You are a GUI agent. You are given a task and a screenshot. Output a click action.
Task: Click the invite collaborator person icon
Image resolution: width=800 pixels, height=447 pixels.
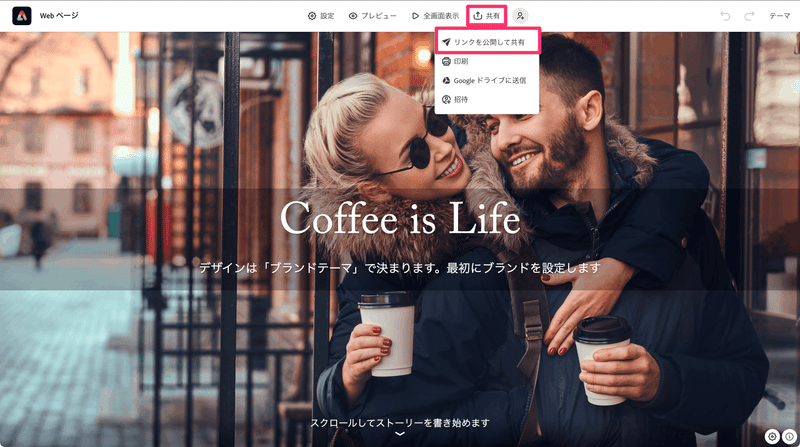(520, 16)
